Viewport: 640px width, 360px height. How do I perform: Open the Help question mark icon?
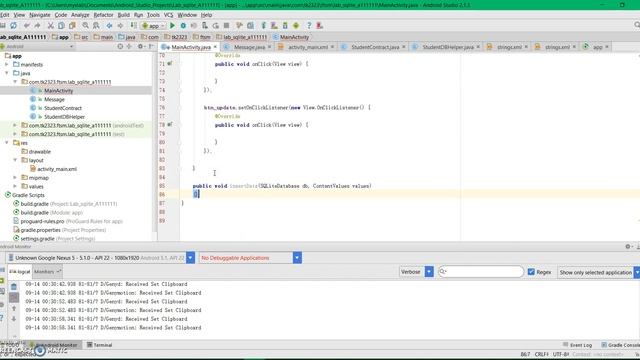(309, 26)
